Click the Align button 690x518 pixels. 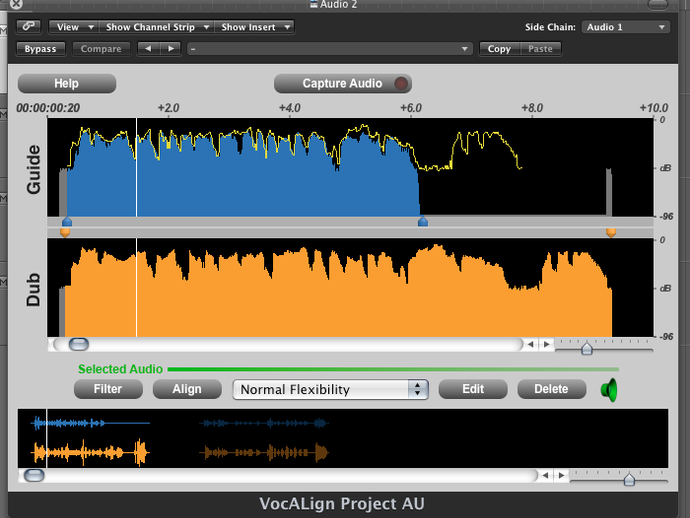pyautogui.click(x=187, y=389)
